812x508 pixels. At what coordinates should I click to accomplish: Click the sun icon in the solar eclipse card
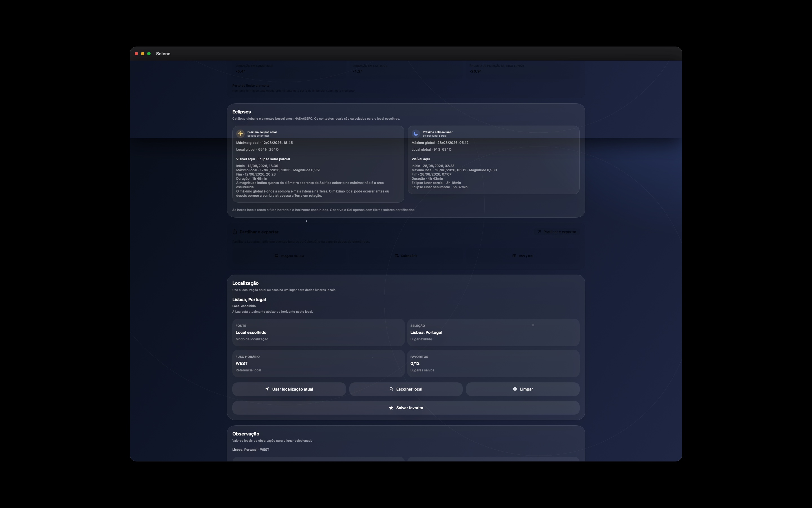[240, 134]
